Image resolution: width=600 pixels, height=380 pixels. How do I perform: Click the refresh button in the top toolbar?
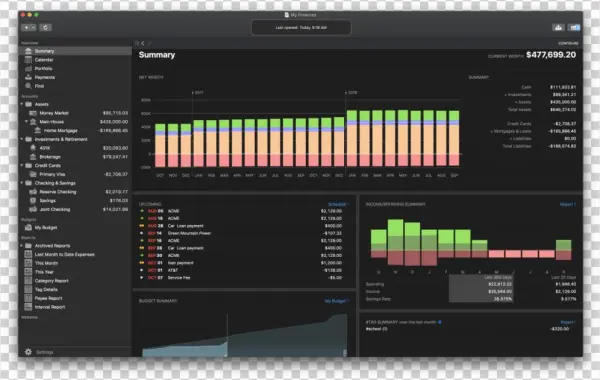[45, 28]
